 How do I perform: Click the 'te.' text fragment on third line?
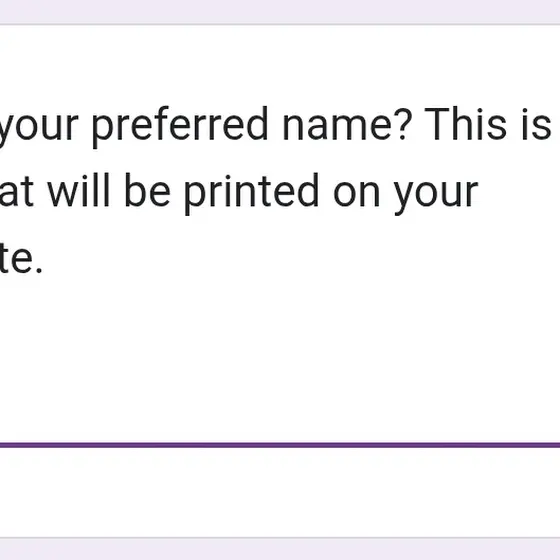[21, 258]
